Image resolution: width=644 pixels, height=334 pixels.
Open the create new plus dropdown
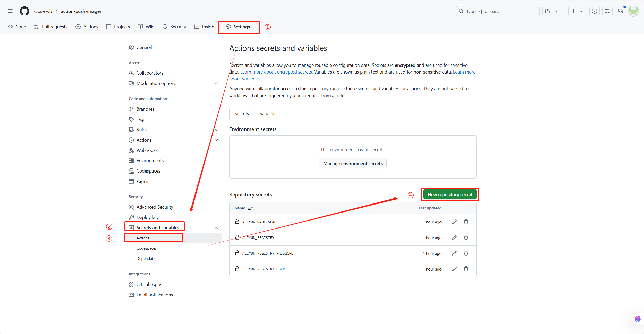click(x=577, y=11)
